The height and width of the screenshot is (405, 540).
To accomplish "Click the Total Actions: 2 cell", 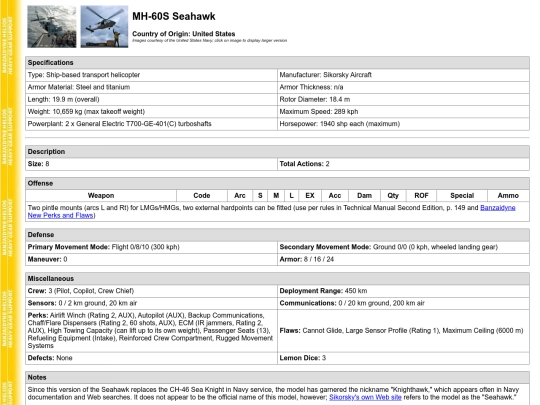I will [403, 164].
